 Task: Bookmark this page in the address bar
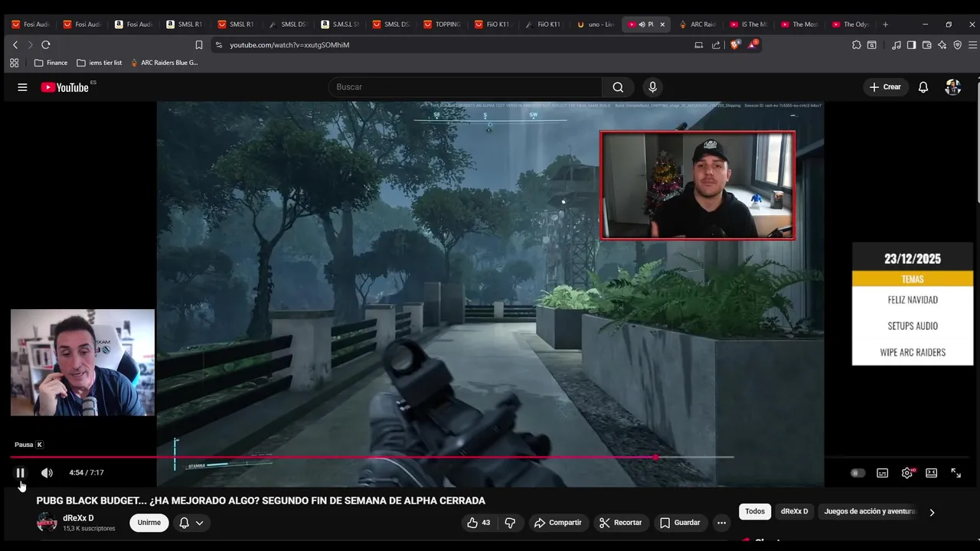[x=199, y=45]
